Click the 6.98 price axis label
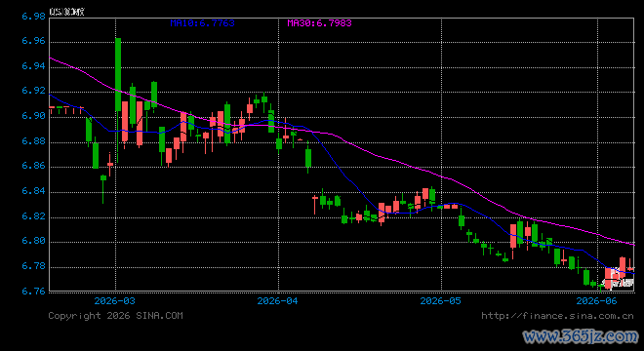 pos(33,17)
